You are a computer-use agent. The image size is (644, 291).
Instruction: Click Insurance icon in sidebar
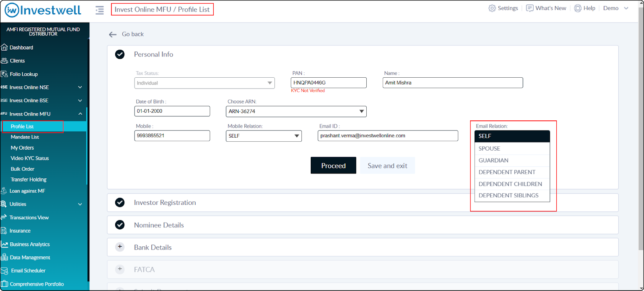coord(4,231)
